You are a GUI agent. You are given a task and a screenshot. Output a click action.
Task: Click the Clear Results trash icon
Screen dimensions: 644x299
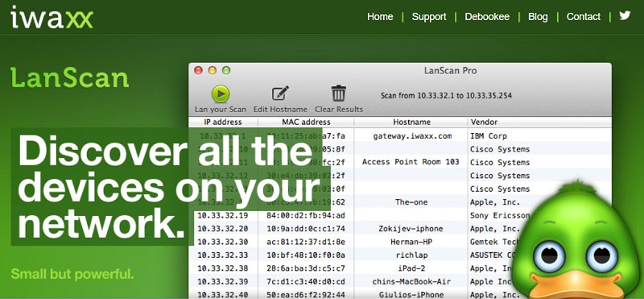click(339, 93)
